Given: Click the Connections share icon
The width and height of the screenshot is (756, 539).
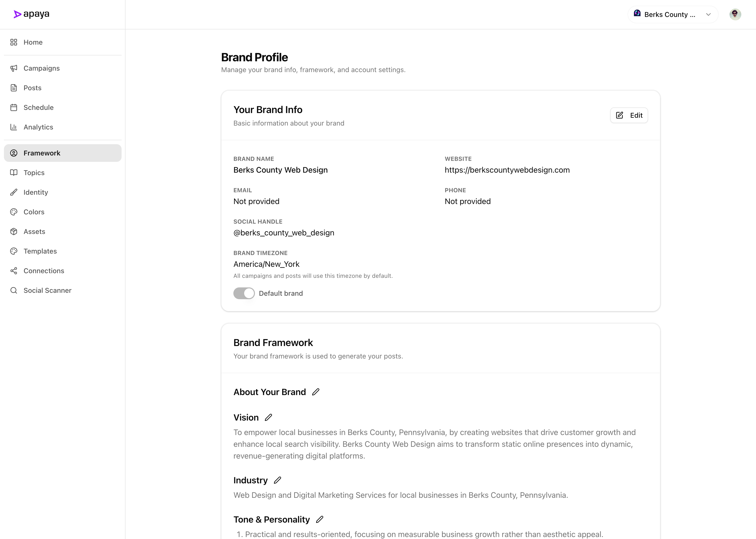Looking at the screenshot, I should [13, 270].
